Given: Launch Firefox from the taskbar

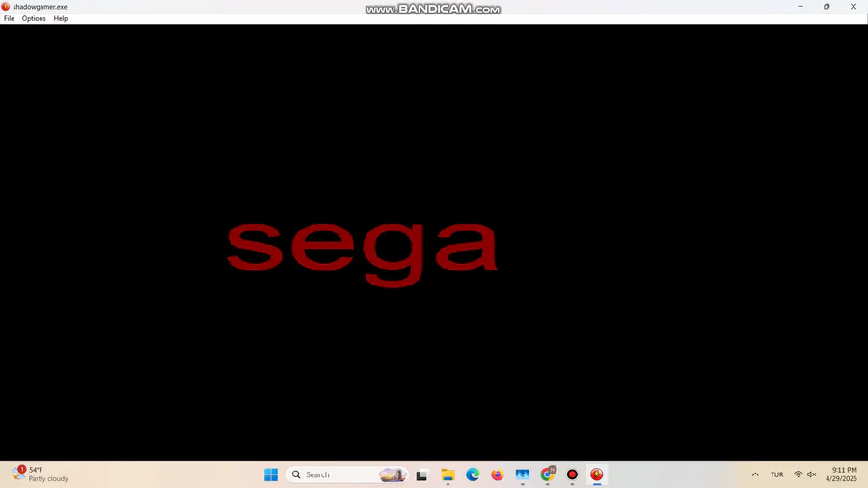Looking at the screenshot, I should pyautogui.click(x=497, y=474).
